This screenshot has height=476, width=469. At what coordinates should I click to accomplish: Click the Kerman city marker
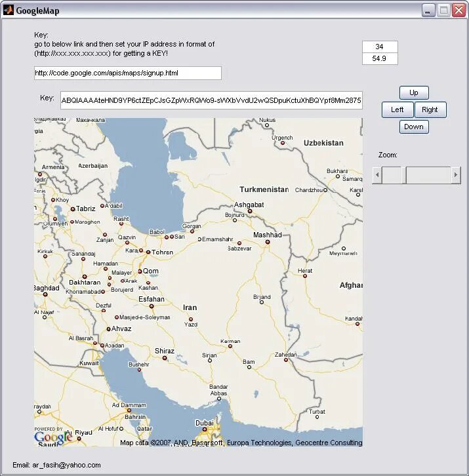coord(230,346)
